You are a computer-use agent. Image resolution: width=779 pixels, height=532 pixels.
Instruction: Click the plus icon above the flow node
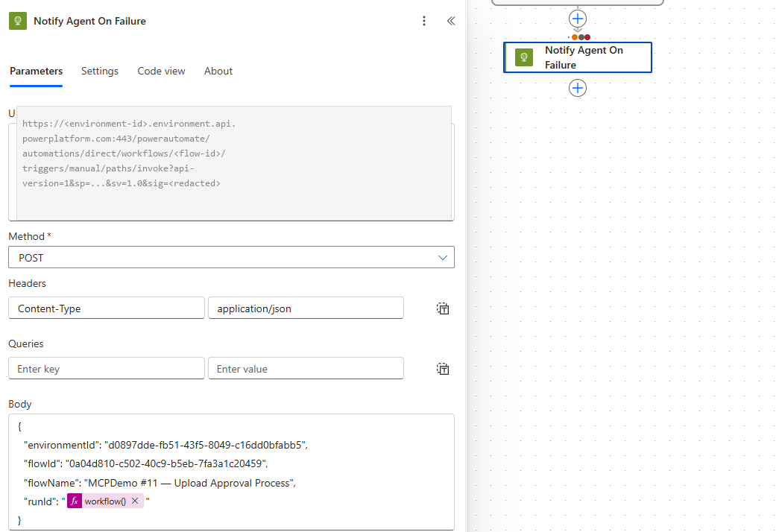pyautogui.click(x=578, y=19)
